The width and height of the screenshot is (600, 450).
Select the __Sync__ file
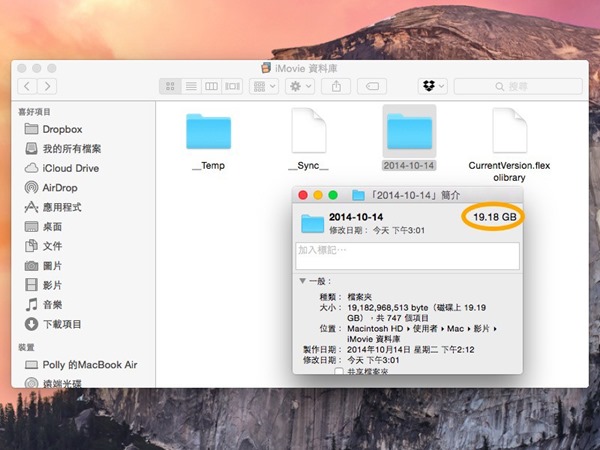coord(308,130)
